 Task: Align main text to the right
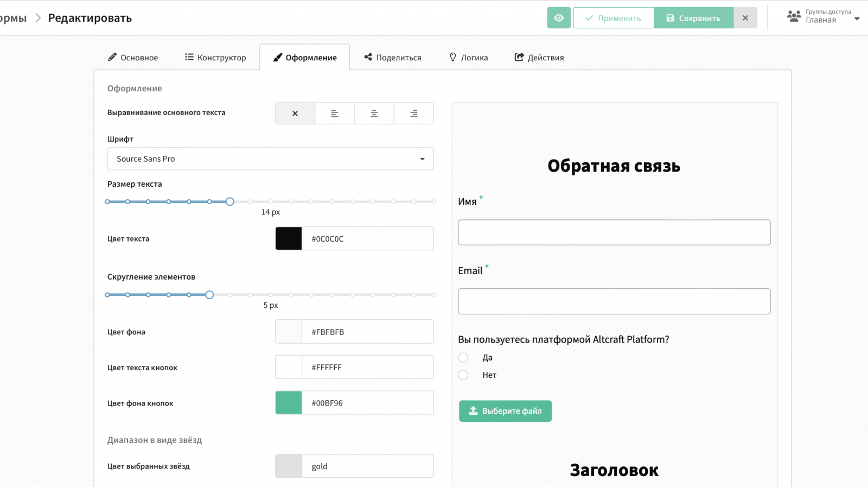point(414,113)
